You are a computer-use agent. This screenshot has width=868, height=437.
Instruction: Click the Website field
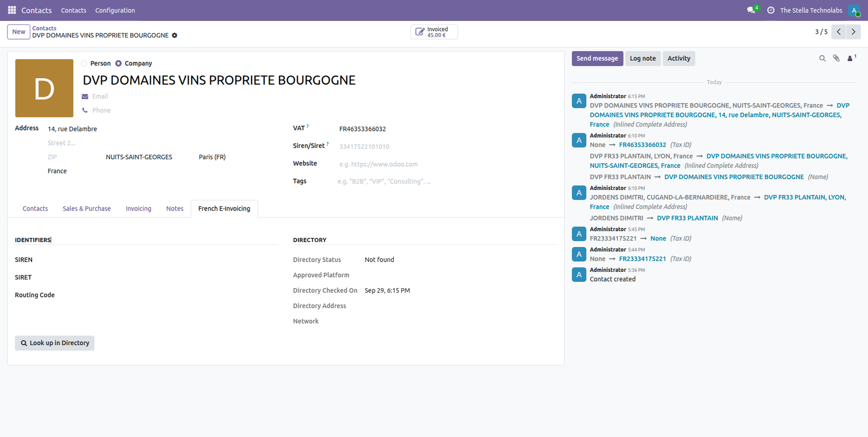(447, 164)
